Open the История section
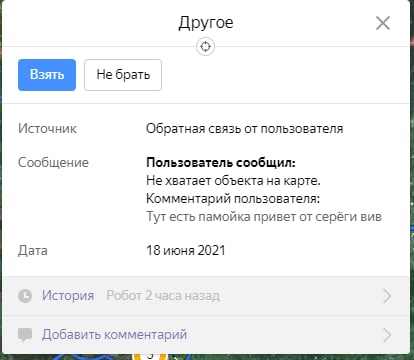 206,296
